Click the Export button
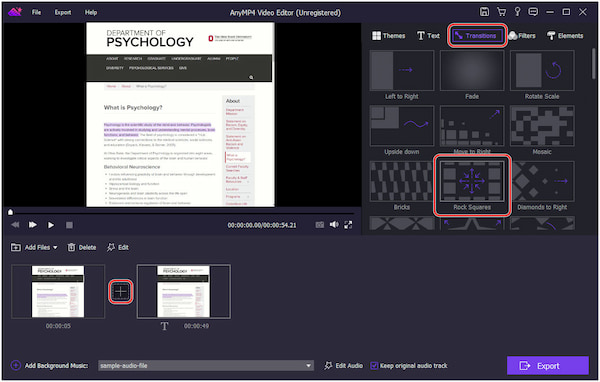600x382 pixels. [x=548, y=366]
